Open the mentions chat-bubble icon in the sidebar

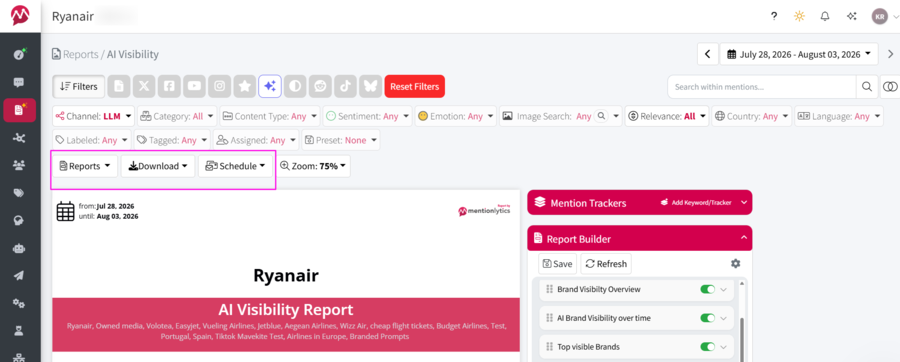pyautogui.click(x=20, y=83)
